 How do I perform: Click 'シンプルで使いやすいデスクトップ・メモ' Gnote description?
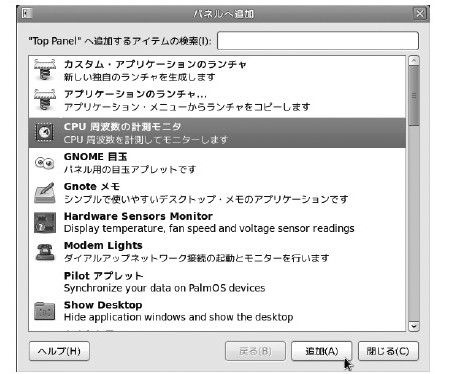click(x=206, y=199)
